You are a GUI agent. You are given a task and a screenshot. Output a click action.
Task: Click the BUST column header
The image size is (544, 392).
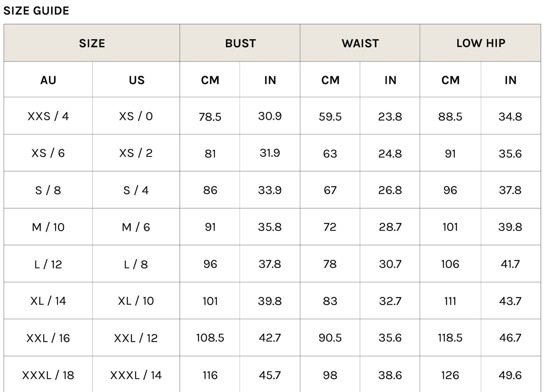coord(240,43)
